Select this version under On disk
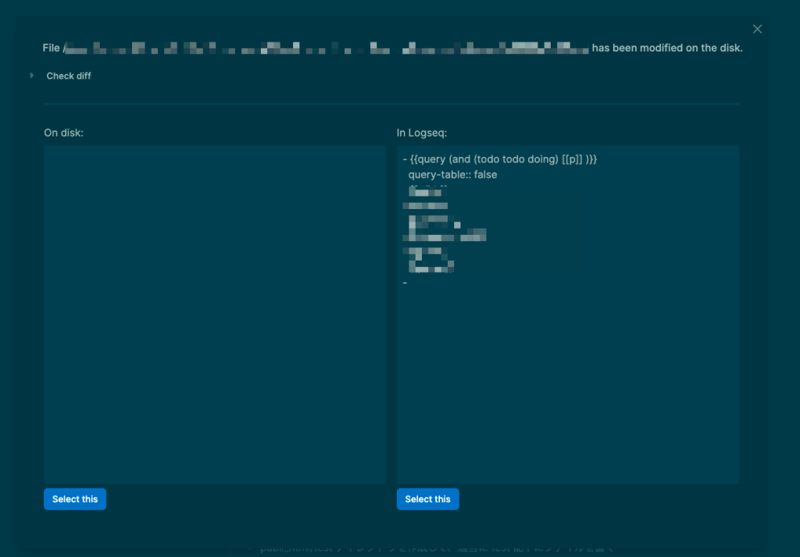The image size is (800, 557). point(75,499)
